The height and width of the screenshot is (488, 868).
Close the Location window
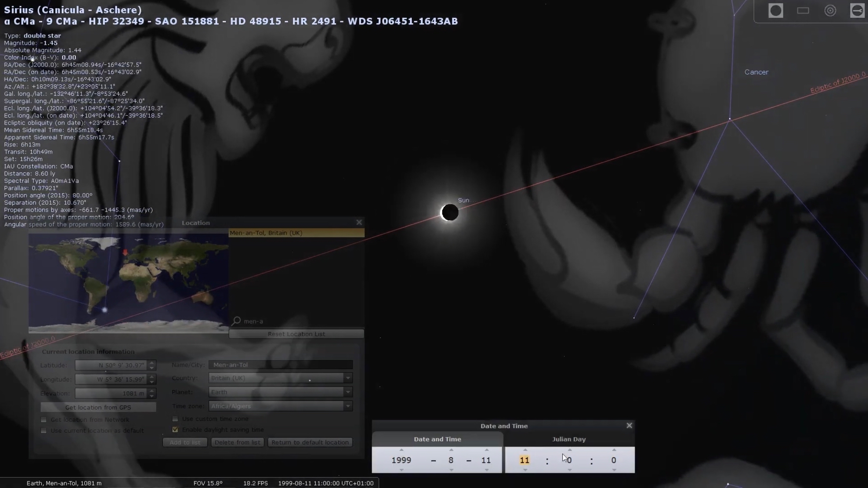[359, 222]
